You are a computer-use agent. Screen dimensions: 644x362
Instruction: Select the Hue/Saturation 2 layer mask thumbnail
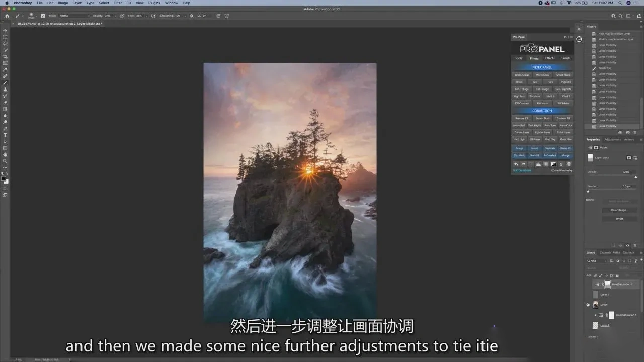coord(607,284)
